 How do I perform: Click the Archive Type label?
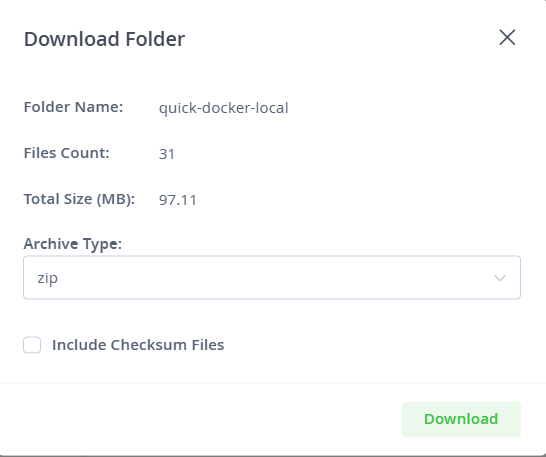73,243
